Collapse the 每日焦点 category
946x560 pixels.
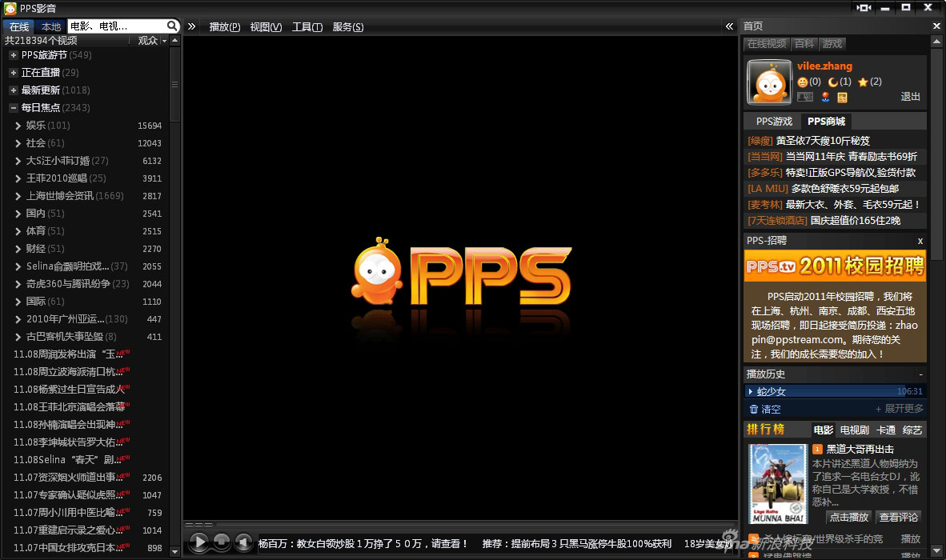[14, 108]
